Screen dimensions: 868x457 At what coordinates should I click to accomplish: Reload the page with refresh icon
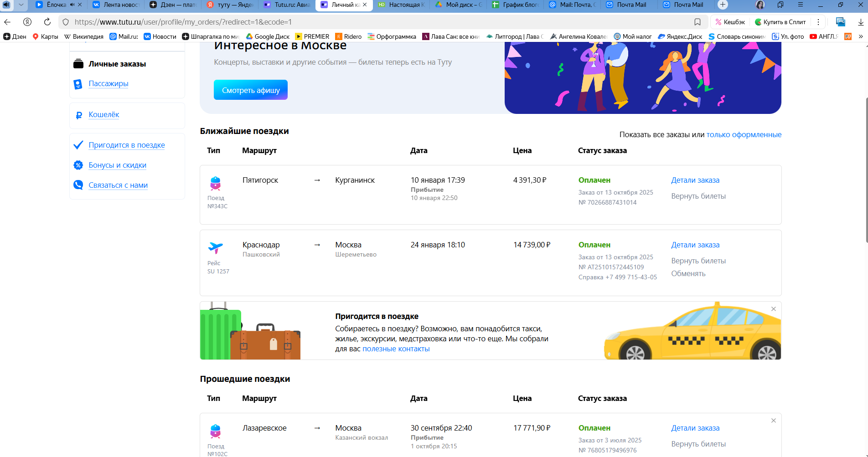[47, 22]
